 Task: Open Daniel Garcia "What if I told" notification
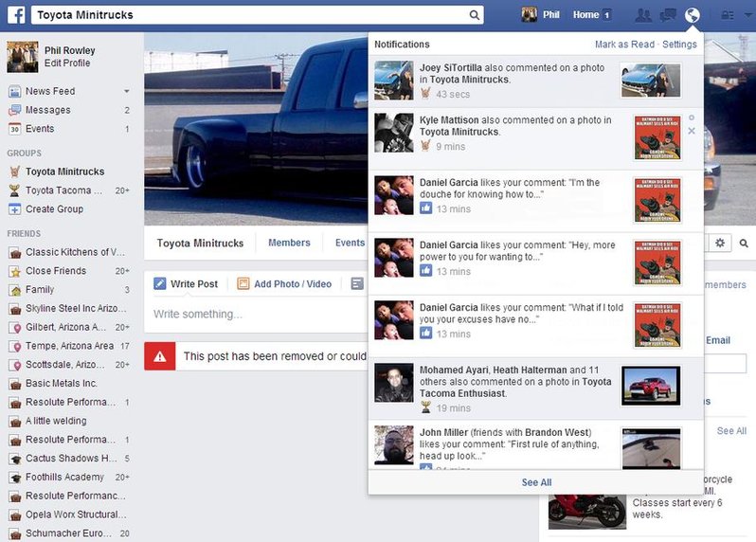[x=535, y=326]
